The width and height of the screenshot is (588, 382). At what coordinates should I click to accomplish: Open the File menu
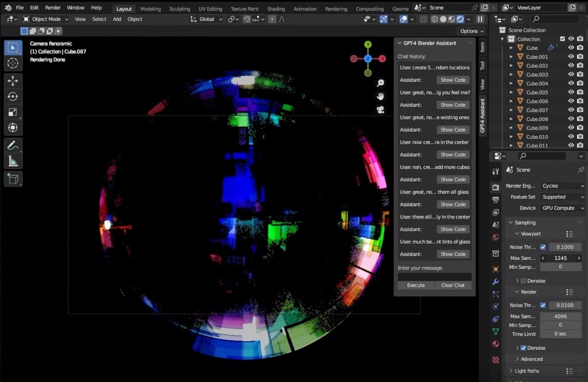tap(20, 8)
